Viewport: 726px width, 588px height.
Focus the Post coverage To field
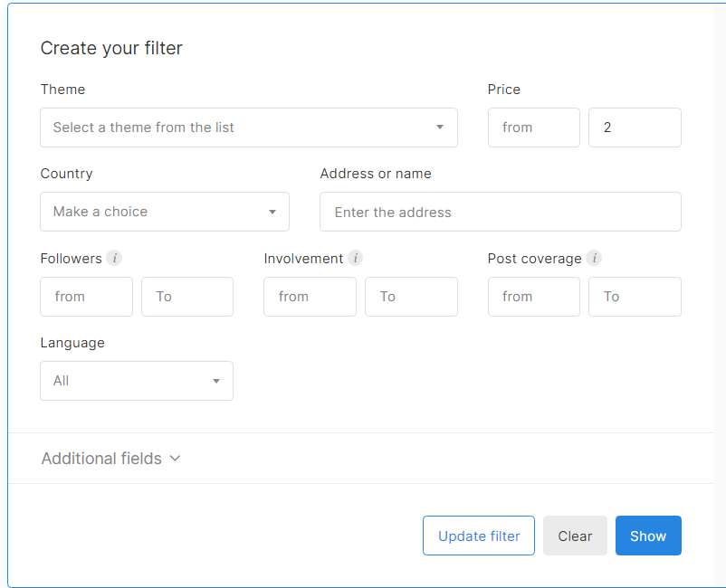(x=635, y=297)
